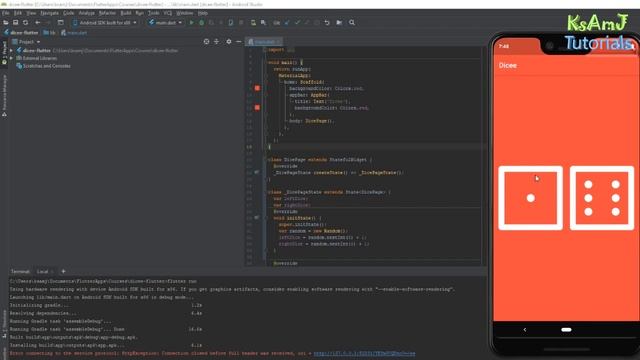Click the initState override gutter icon
The image size is (640, 360).
(256, 218)
